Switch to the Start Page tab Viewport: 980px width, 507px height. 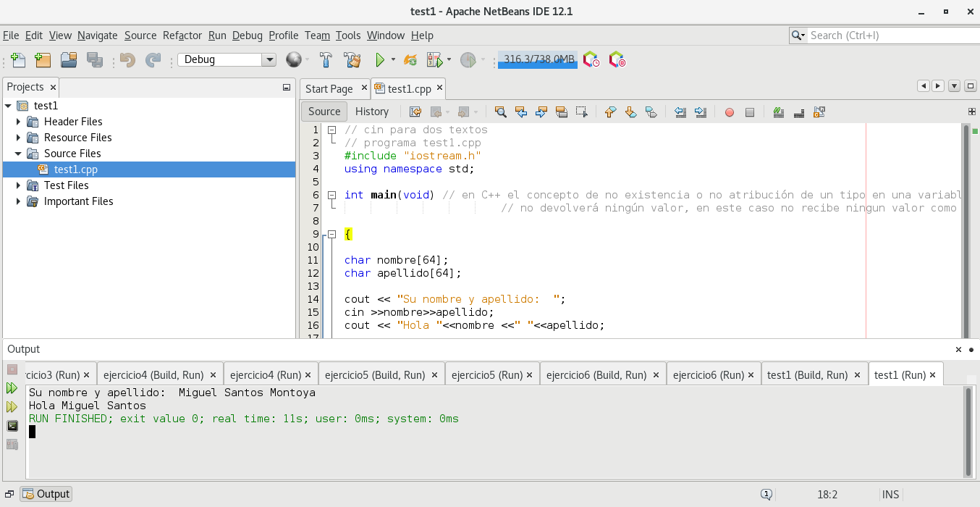pyautogui.click(x=329, y=89)
